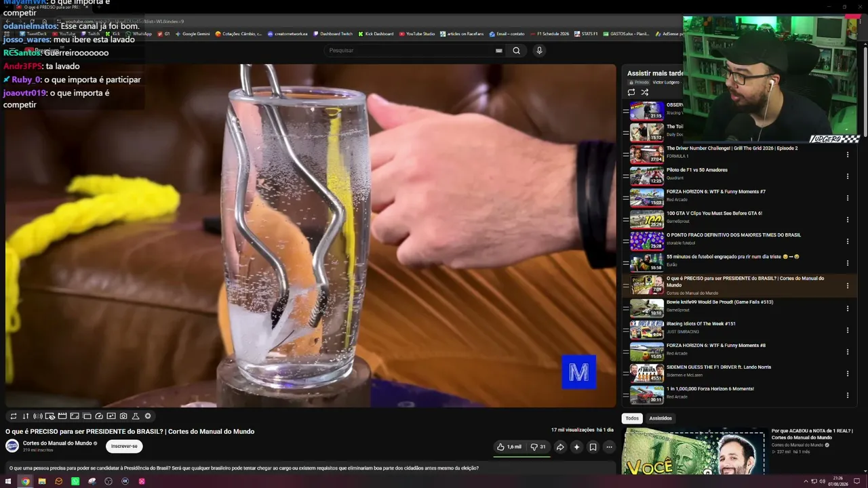Dislike the video showing 31 dislikes
The height and width of the screenshot is (488, 868).
pyautogui.click(x=538, y=447)
